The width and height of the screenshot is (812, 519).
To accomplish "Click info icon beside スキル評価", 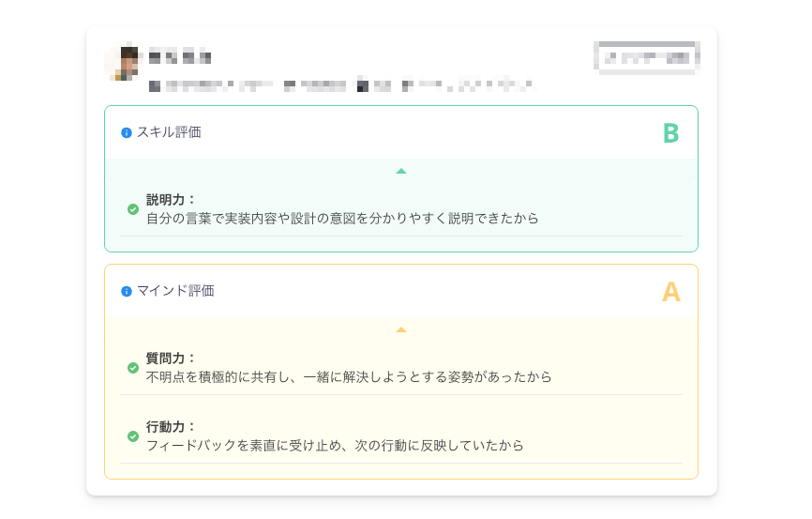I will pyautogui.click(x=127, y=132).
